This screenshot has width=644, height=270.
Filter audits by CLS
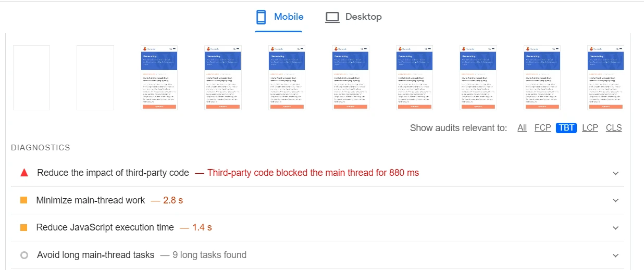[614, 127]
